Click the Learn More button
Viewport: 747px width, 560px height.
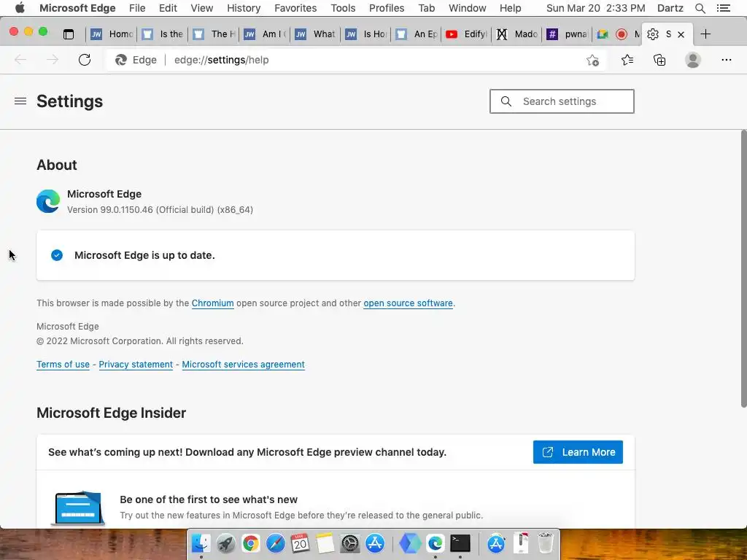[578, 452]
